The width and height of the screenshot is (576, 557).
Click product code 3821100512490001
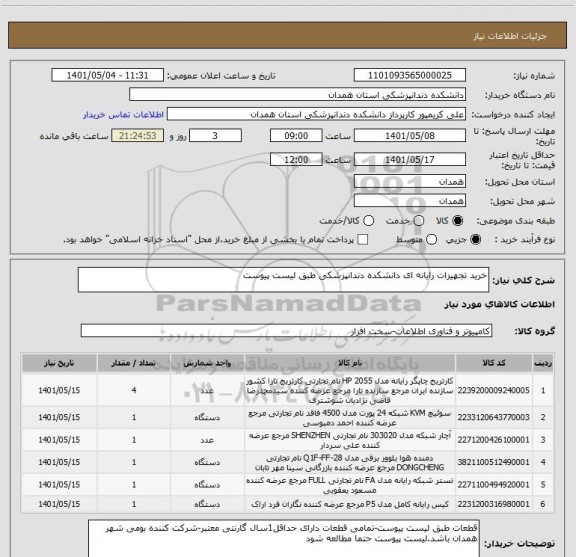tap(494, 462)
